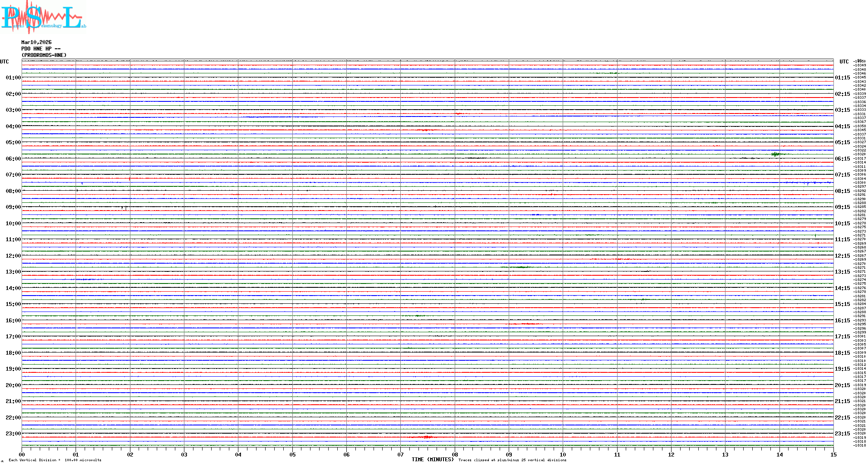Click the 03:15 label on the right
The width and height of the screenshot is (868, 466).
tap(842, 110)
